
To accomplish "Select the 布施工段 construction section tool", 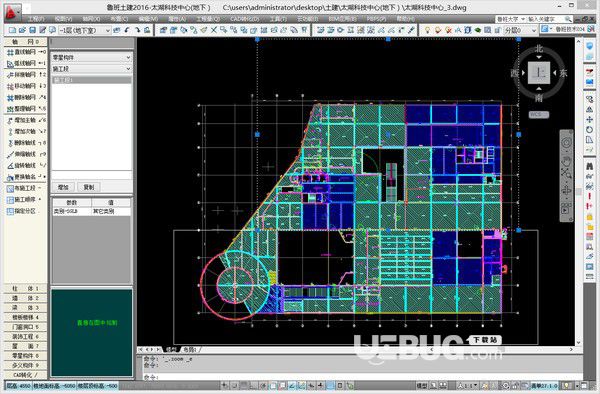I will tap(25, 188).
